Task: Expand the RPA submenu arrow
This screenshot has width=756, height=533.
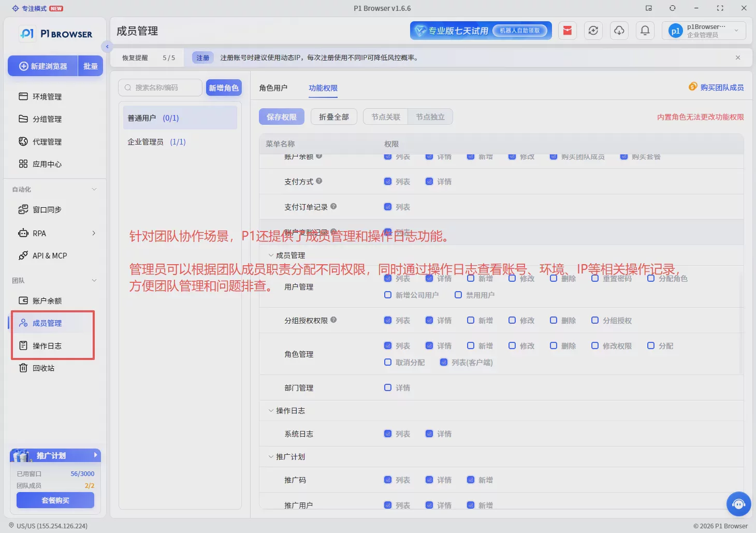Action: 94,233
